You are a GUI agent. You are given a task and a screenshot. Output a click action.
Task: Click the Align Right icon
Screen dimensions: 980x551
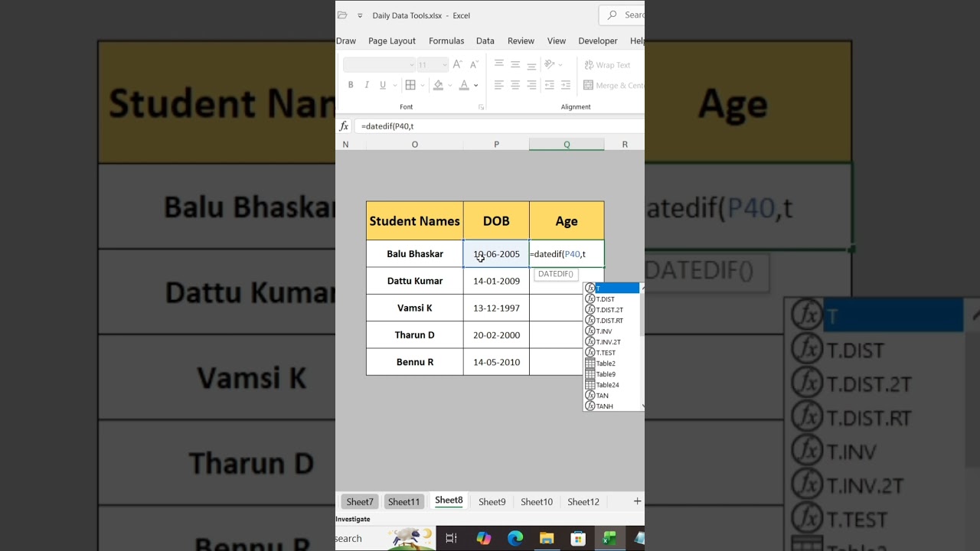[531, 85]
